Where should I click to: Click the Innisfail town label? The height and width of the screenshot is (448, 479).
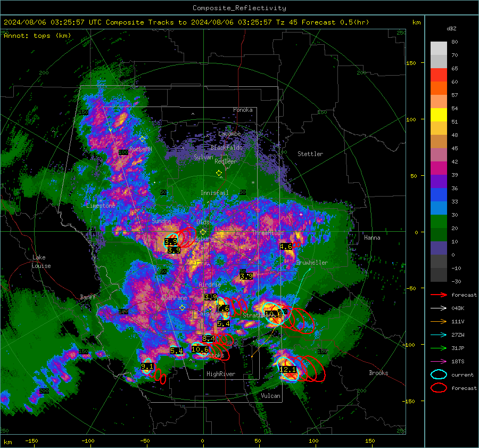pos(214,193)
